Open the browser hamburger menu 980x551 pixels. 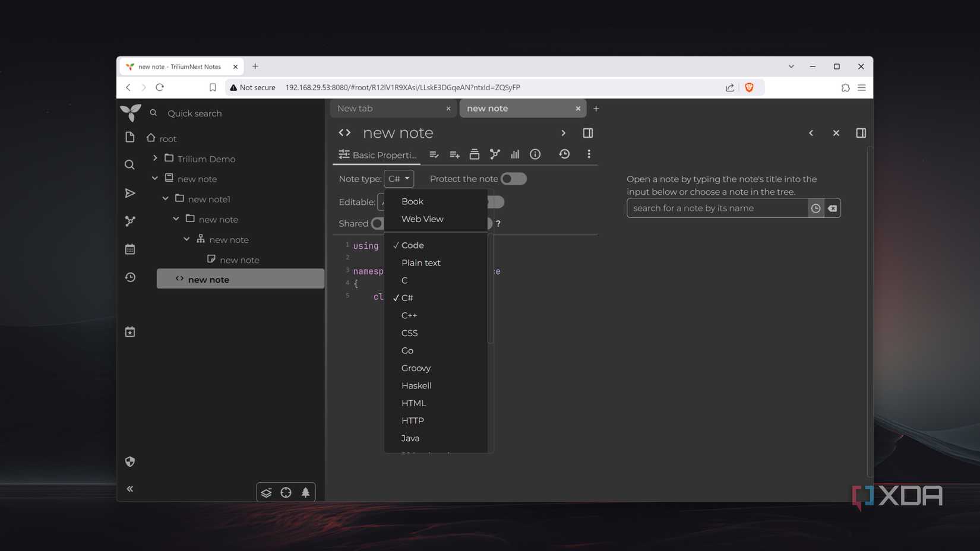(x=861, y=88)
